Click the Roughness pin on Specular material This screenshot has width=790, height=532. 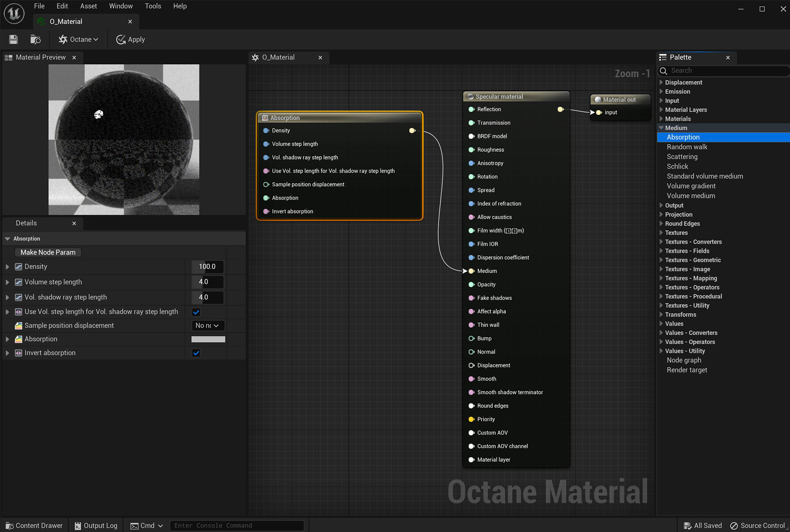pos(471,150)
